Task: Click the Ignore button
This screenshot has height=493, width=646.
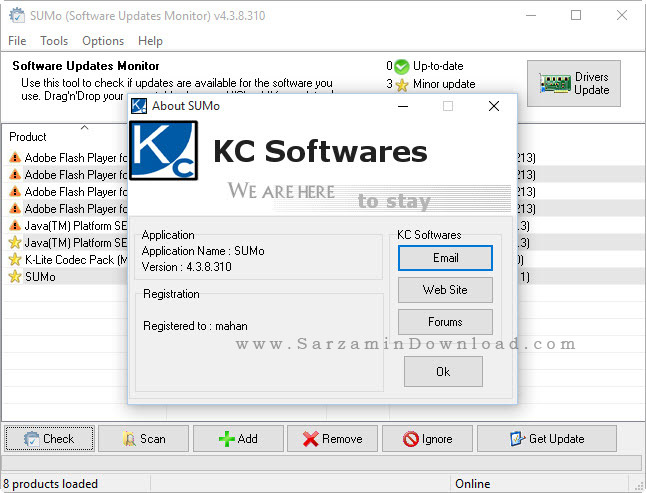Action: pos(427,439)
